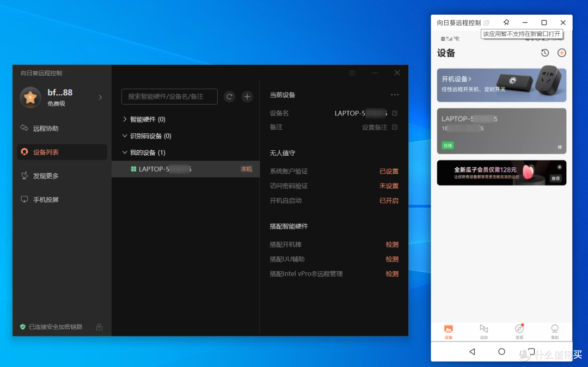Click 检测 for 搭配开机棒

pos(392,244)
